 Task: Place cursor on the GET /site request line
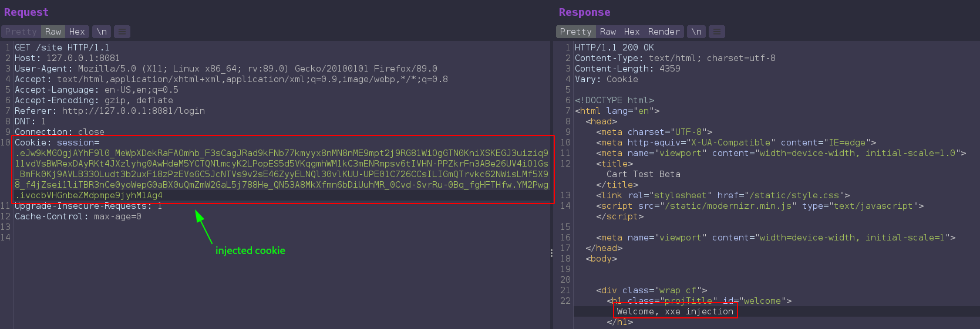tap(62, 48)
